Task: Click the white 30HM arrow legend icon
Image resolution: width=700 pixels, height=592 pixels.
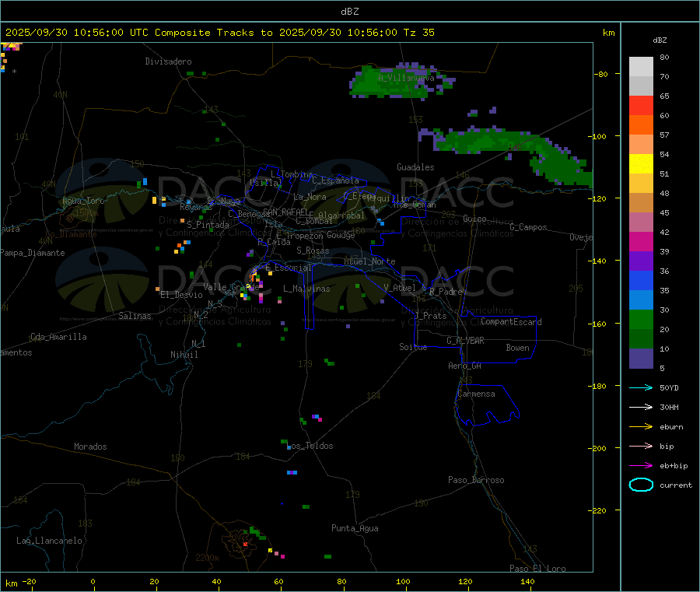Action: point(641,407)
